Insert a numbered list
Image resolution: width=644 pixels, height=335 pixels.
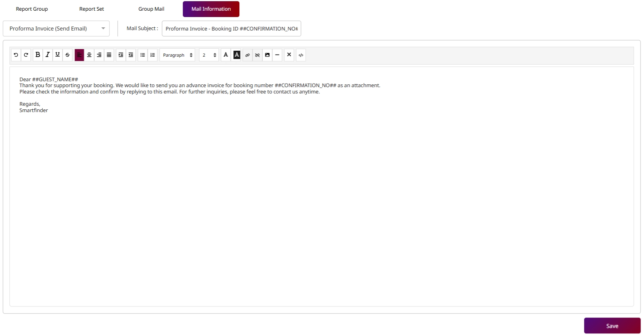click(152, 55)
